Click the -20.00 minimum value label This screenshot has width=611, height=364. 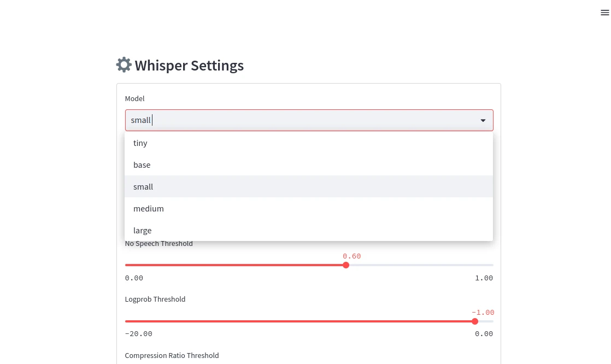point(139,334)
